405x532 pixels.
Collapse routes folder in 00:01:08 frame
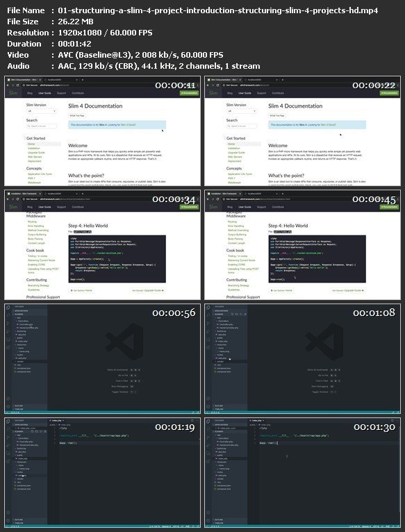(x=220, y=355)
